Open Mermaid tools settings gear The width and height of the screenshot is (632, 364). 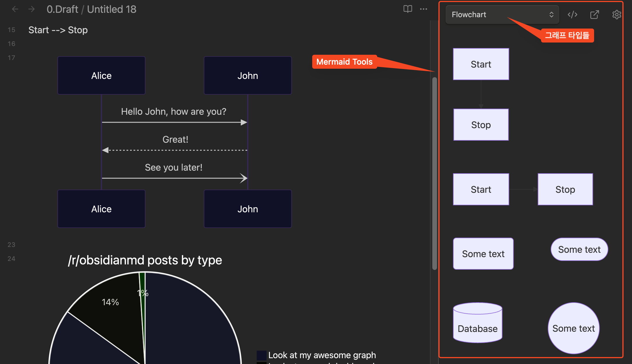pos(617,15)
